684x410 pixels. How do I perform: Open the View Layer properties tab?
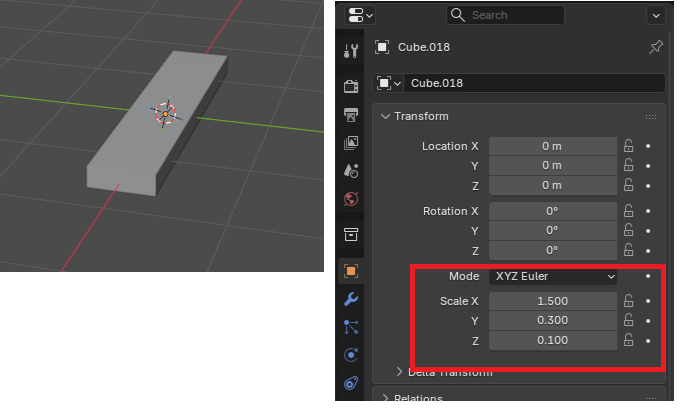click(x=351, y=143)
